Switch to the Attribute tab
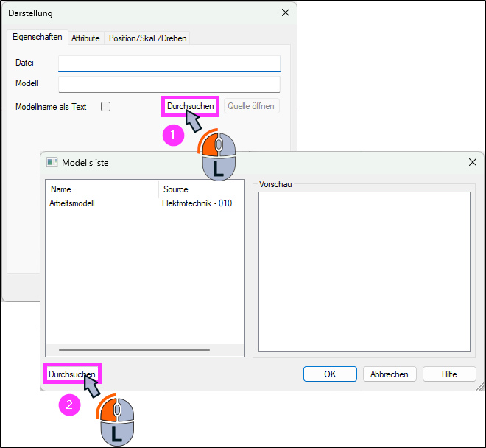This screenshot has width=486, height=448. [x=85, y=38]
